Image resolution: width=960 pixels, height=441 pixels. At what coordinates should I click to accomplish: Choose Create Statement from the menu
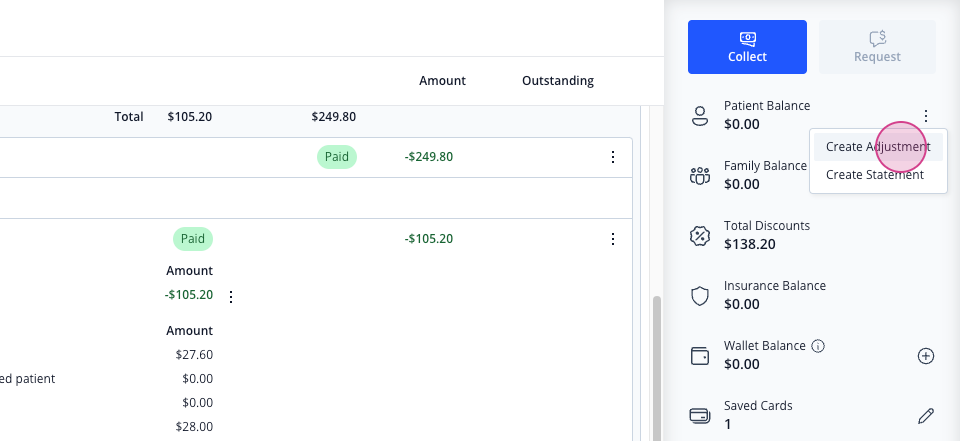click(x=874, y=175)
